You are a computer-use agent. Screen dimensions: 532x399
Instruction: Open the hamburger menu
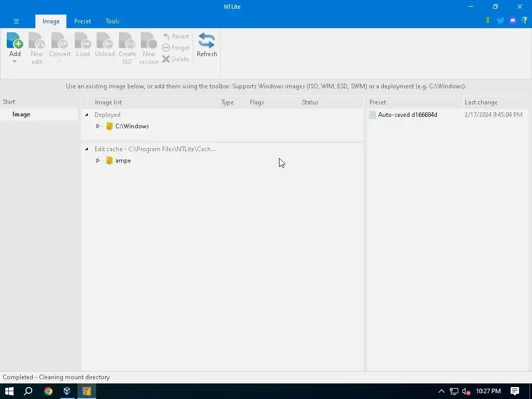pos(16,21)
